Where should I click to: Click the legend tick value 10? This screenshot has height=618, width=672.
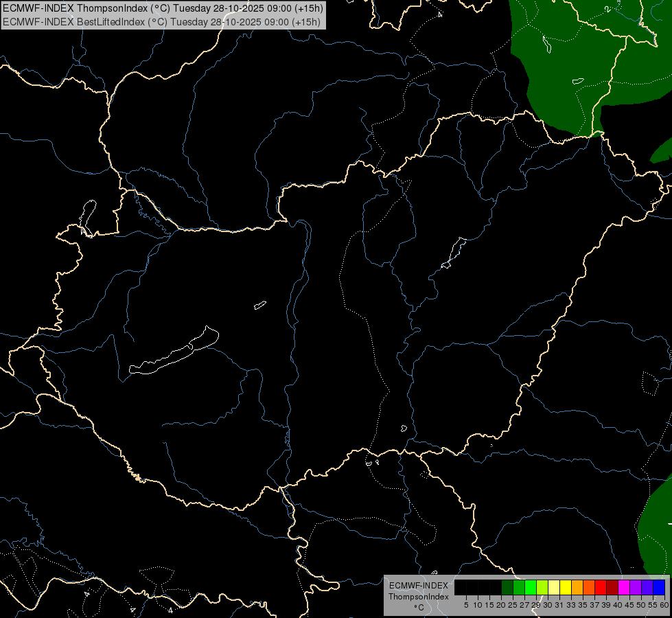click(478, 605)
